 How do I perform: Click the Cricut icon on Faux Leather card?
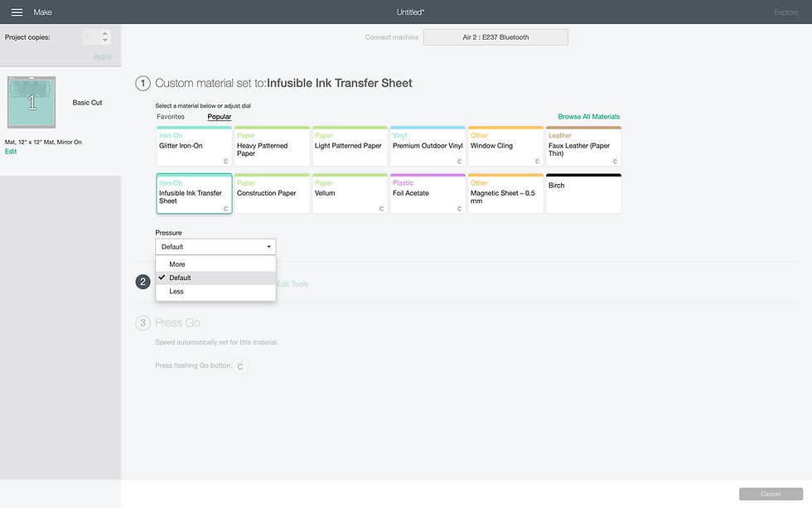[615, 161]
